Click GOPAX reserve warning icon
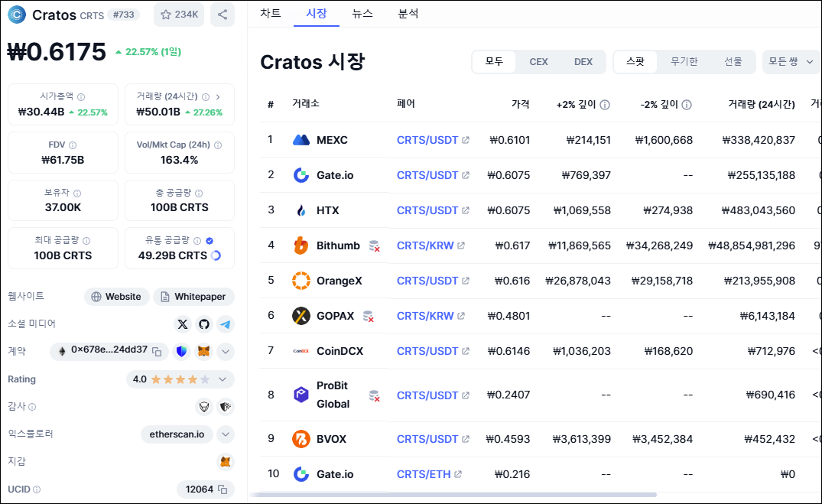Screen dimensions: 822x504 pyautogui.click(x=369, y=317)
